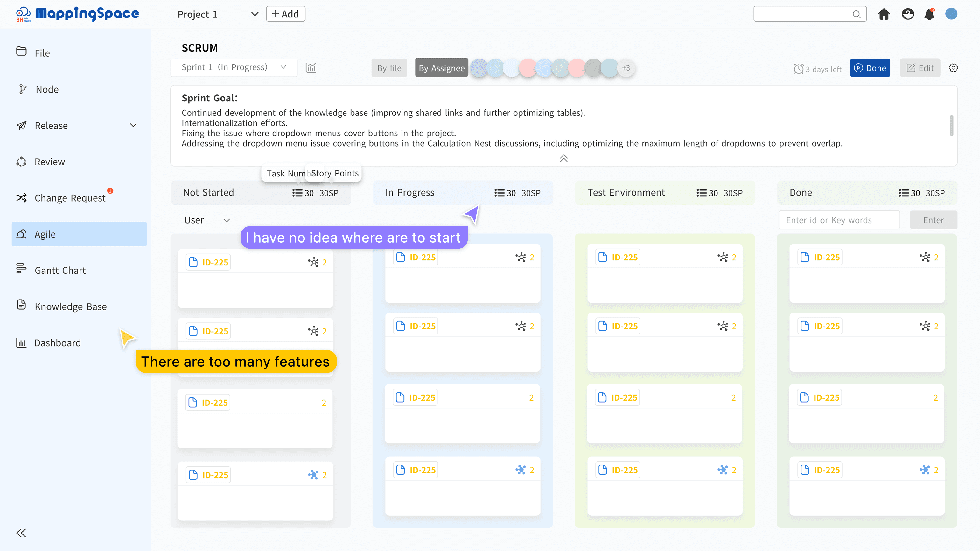Open the Sprint 1 dropdown
The height and width of the screenshot is (551, 980).
[x=234, y=67]
